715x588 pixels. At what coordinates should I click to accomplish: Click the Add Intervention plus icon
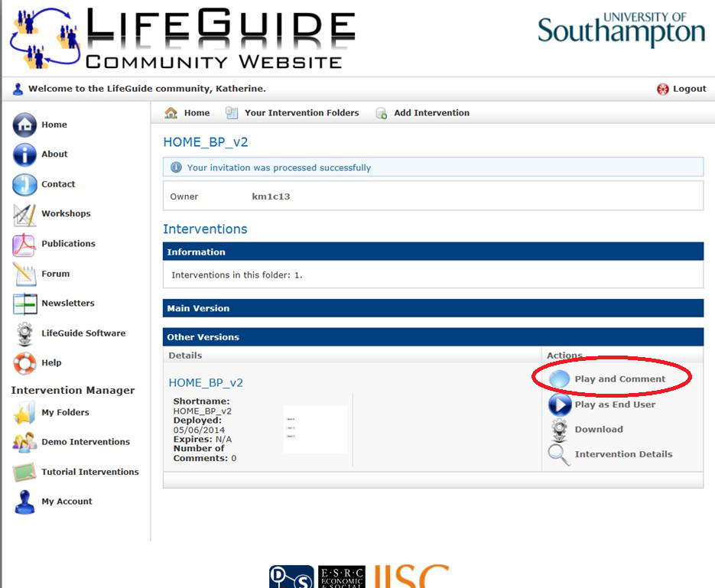pyautogui.click(x=382, y=113)
